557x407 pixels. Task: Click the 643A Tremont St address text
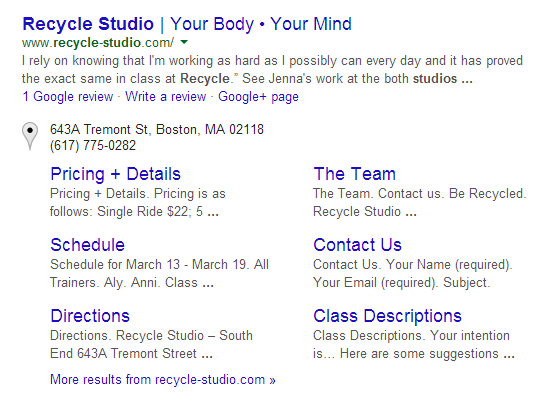click(x=157, y=130)
